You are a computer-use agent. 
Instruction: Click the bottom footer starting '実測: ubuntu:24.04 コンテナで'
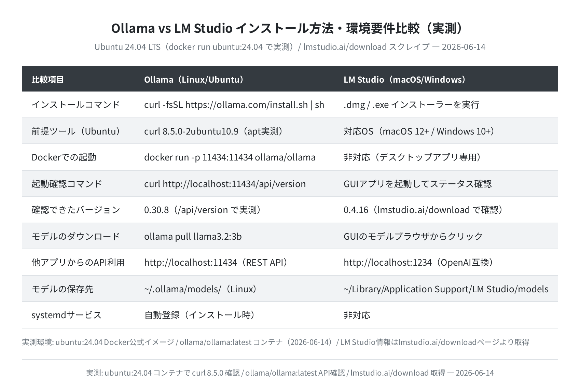click(x=290, y=373)
